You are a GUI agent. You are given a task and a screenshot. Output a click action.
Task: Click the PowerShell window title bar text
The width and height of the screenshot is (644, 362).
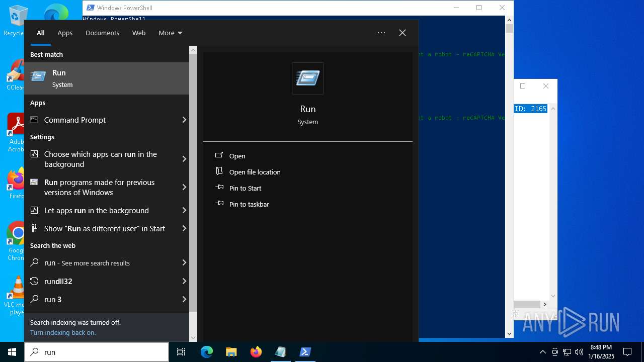(x=124, y=8)
